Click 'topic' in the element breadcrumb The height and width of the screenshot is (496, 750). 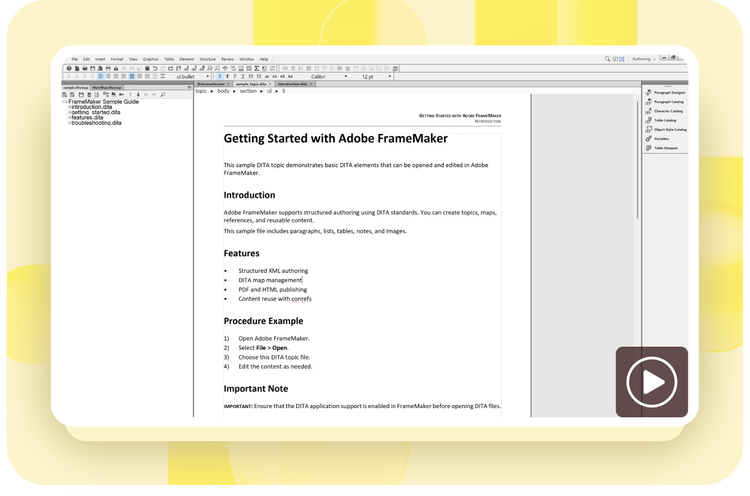[201, 91]
